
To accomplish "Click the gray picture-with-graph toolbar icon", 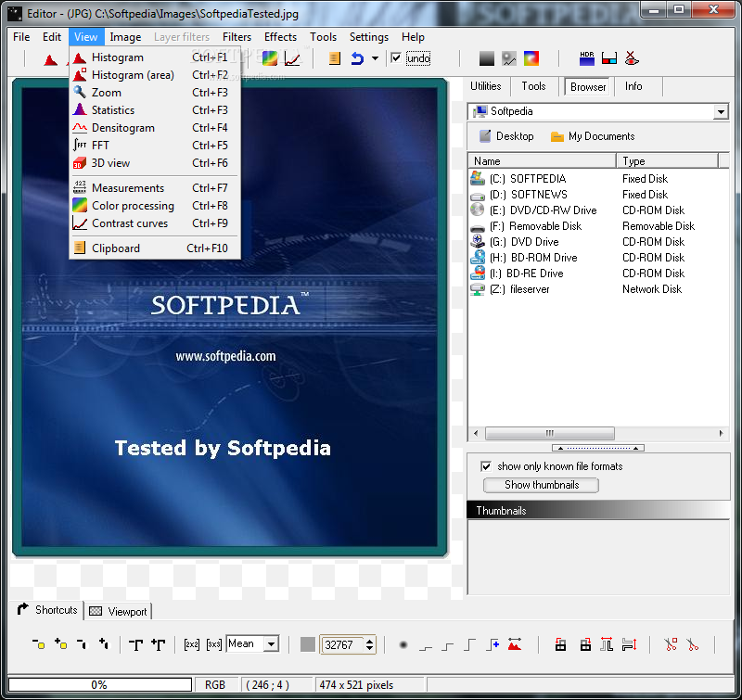I will point(509,58).
